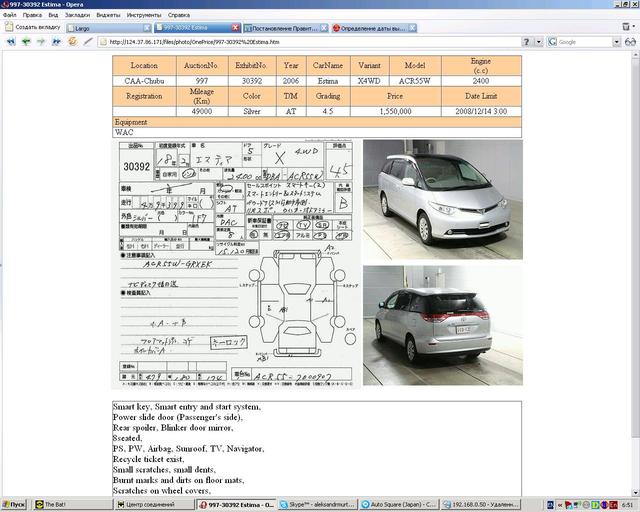The image size is (640, 512).
Task: Open the Виджеты menu
Action: click(x=108, y=15)
